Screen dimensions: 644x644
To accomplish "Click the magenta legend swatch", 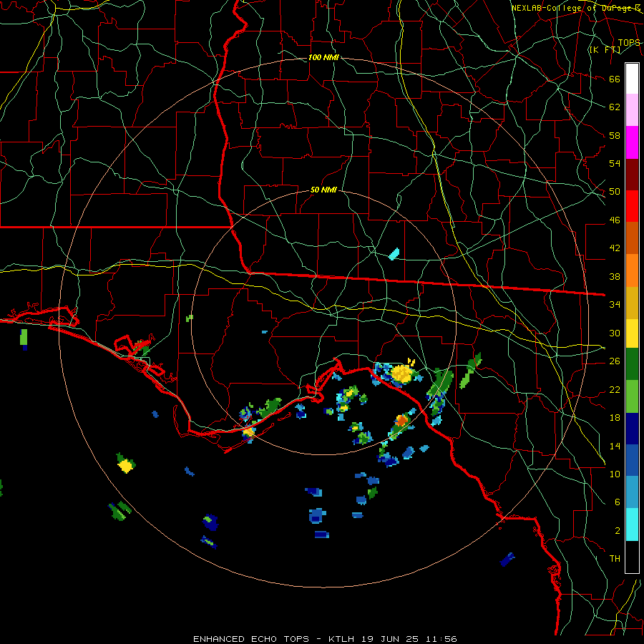I will click(x=632, y=142).
